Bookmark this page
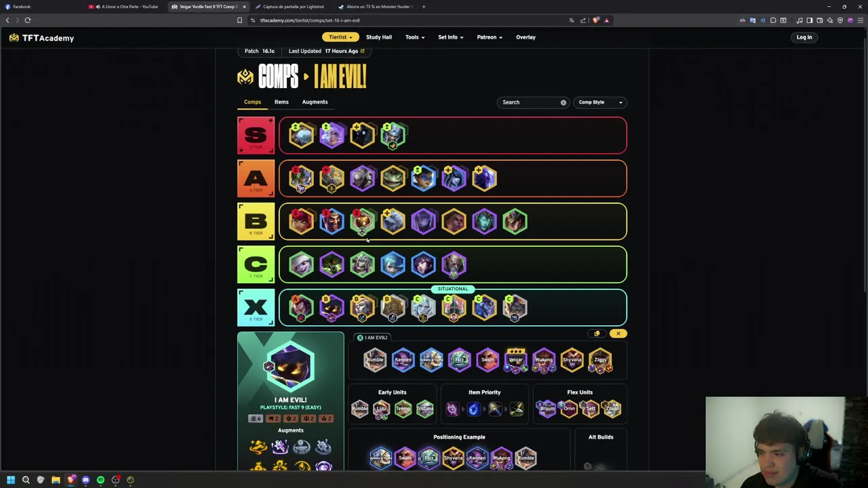This screenshot has height=488, width=868. [239, 20]
